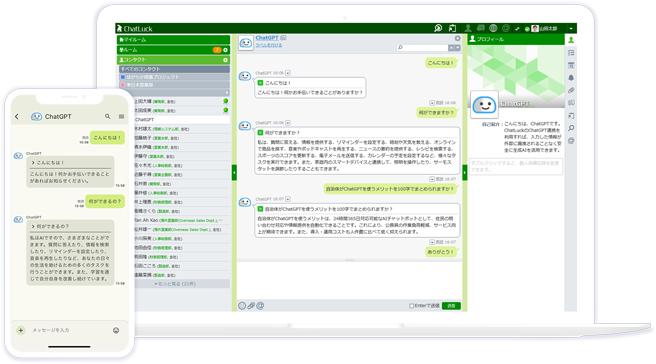The image size is (656, 364).
Task: Click the ChatGPT profile picture in profile panel
Action: pos(484,105)
